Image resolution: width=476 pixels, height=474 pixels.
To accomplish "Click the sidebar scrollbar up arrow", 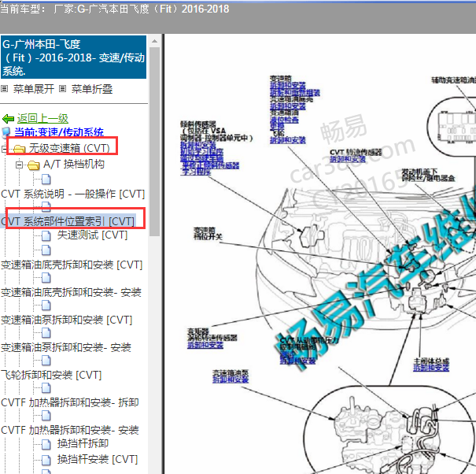I will [x=154, y=41].
